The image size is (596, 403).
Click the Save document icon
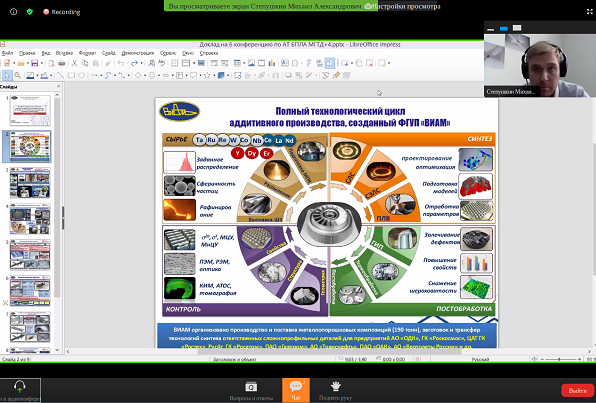34,63
